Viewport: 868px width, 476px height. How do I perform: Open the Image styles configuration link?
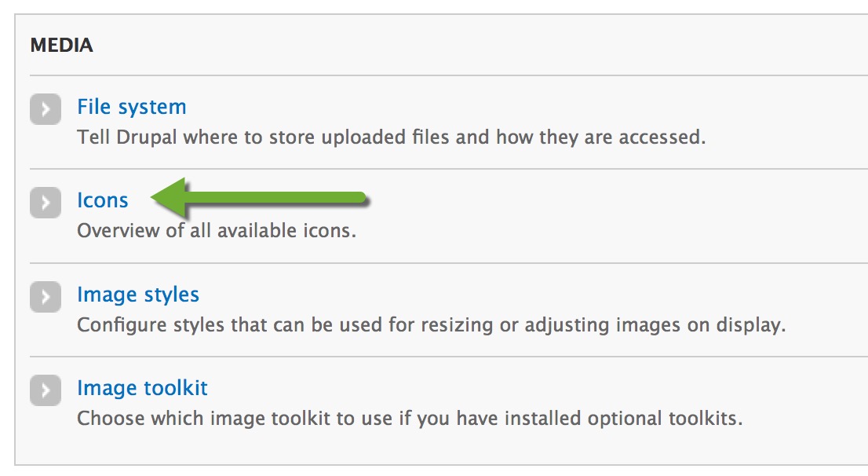pyautogui.click(x=137, y=294)
